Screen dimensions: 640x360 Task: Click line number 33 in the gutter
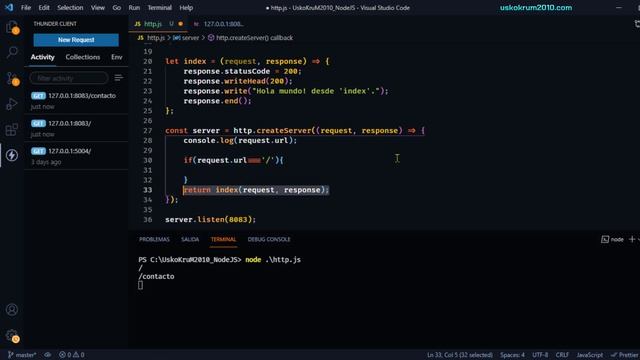(x=148, y=190)
